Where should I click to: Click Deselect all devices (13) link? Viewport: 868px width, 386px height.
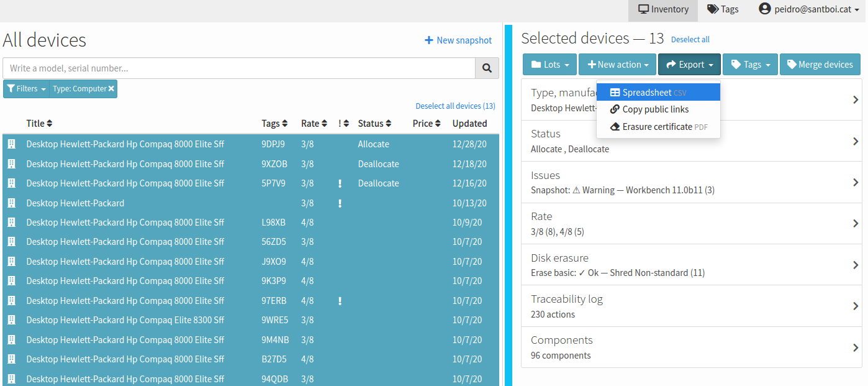point(456,106)
